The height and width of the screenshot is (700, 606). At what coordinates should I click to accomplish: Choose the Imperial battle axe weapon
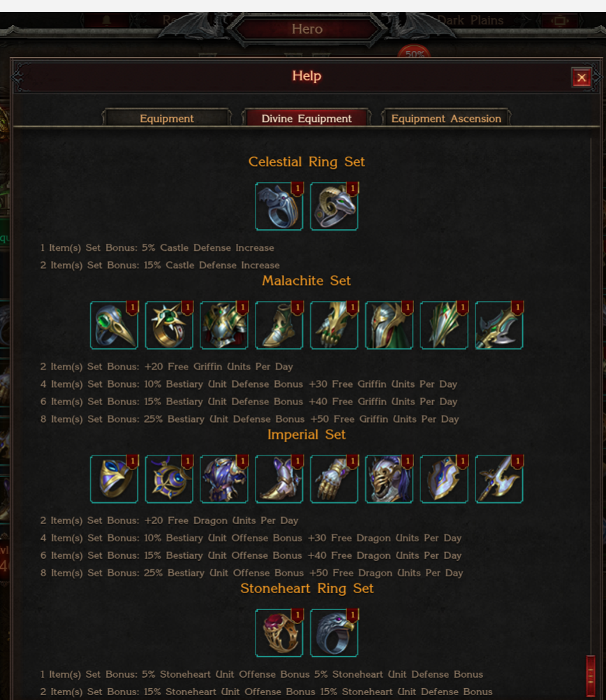pyautogui.click(x=499, y=479)
